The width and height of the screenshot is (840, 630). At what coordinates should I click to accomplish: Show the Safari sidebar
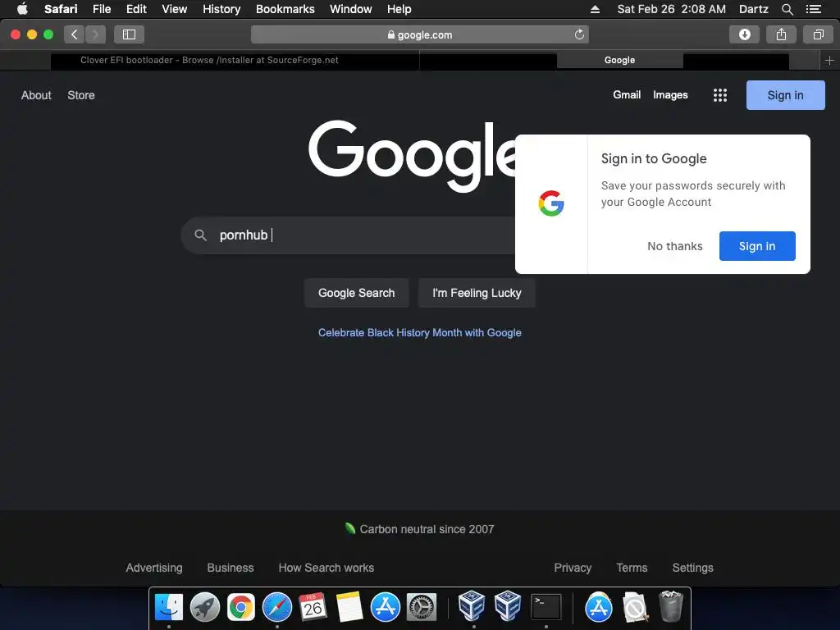129,34
